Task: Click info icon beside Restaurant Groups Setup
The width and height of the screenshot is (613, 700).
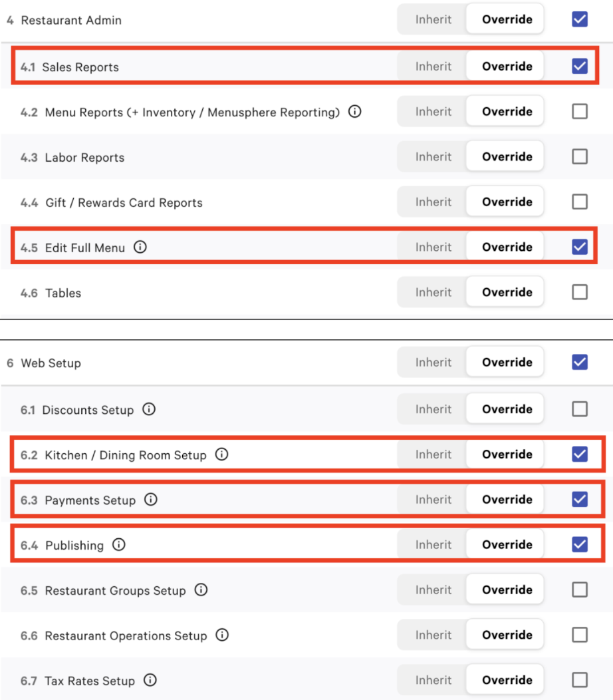Action: tap(201, 590)
